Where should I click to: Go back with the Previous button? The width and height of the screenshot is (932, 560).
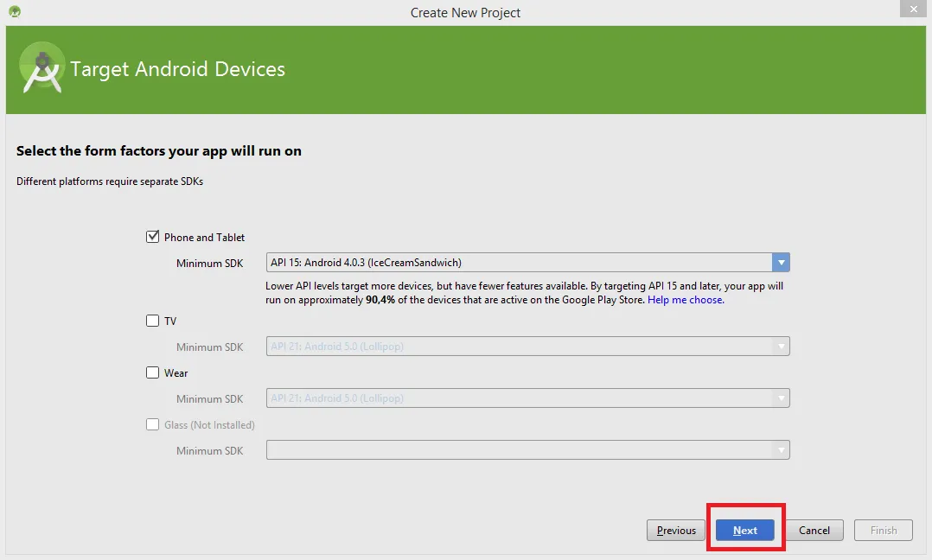[x=676, y=531]
